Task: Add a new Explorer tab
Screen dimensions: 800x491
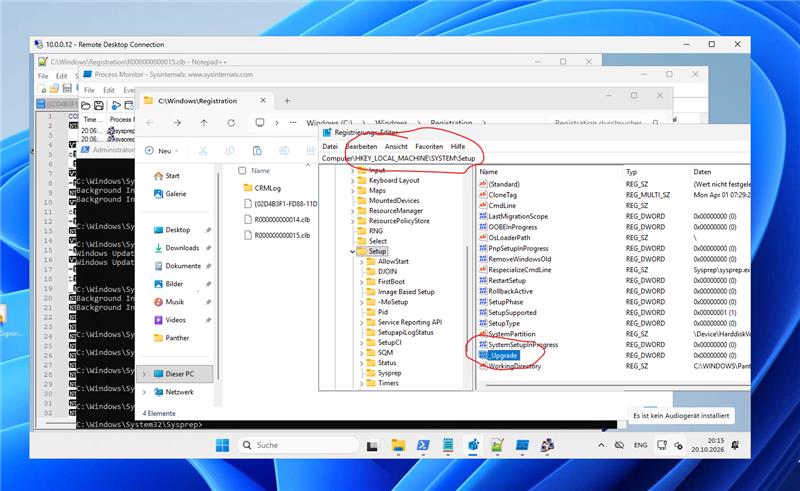Action: pos(287,101)
